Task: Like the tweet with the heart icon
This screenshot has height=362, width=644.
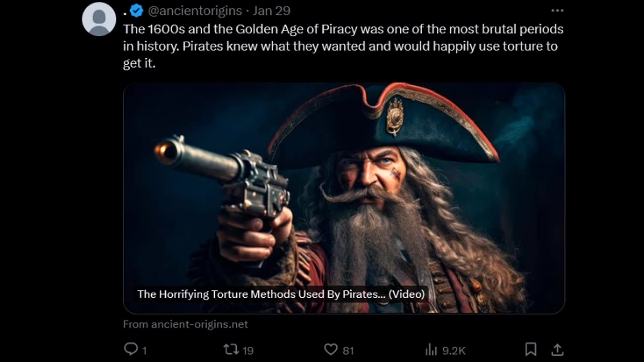Action: pos(331,349)
